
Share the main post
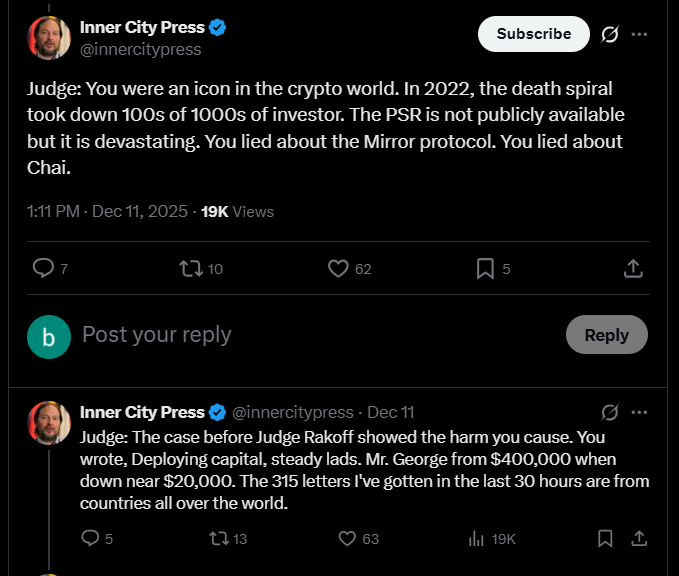(x=633, y=268)
